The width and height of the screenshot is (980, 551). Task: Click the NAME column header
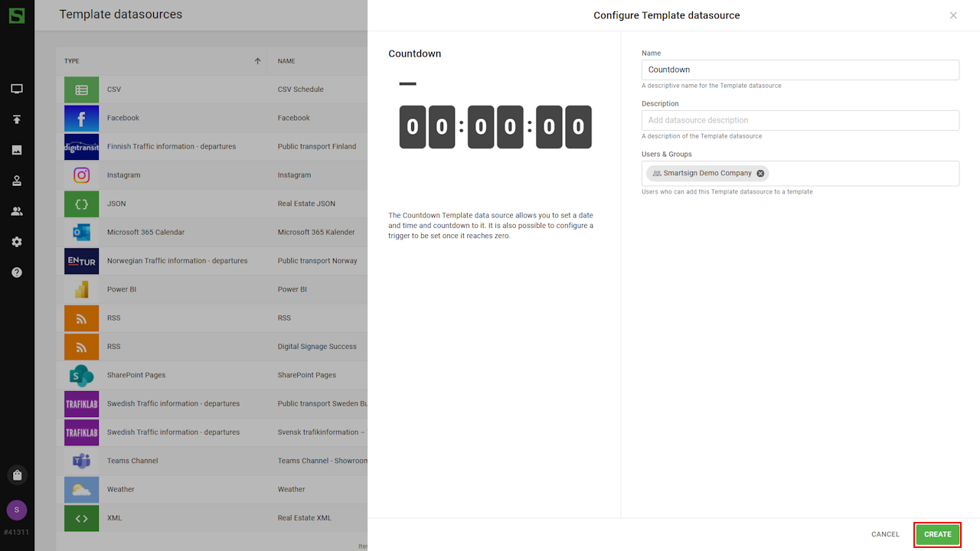[286, 61]
